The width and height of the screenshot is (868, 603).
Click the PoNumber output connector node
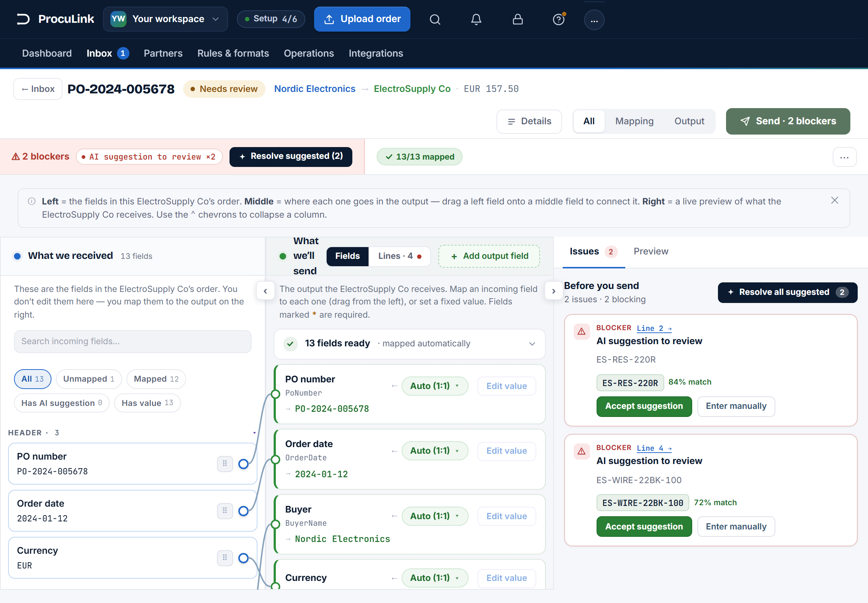[275, 394]
